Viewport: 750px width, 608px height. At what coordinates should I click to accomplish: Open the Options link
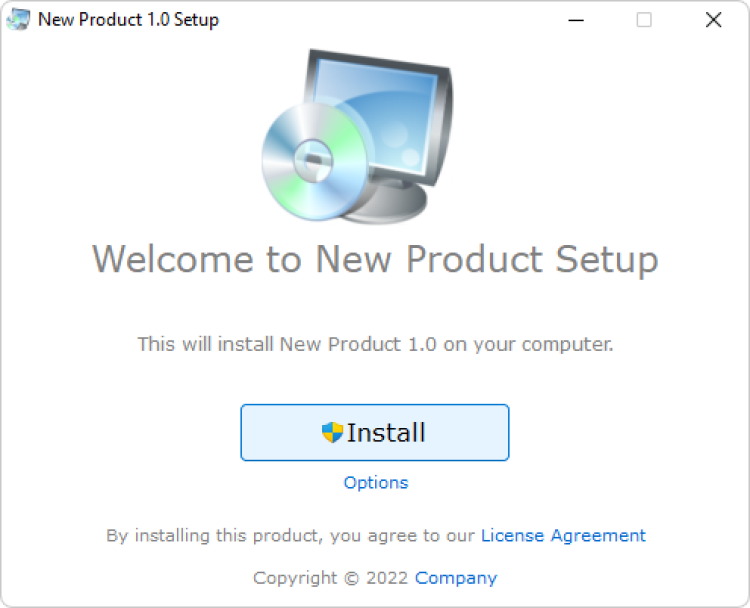pyautogui.click(x=376, y=482)
